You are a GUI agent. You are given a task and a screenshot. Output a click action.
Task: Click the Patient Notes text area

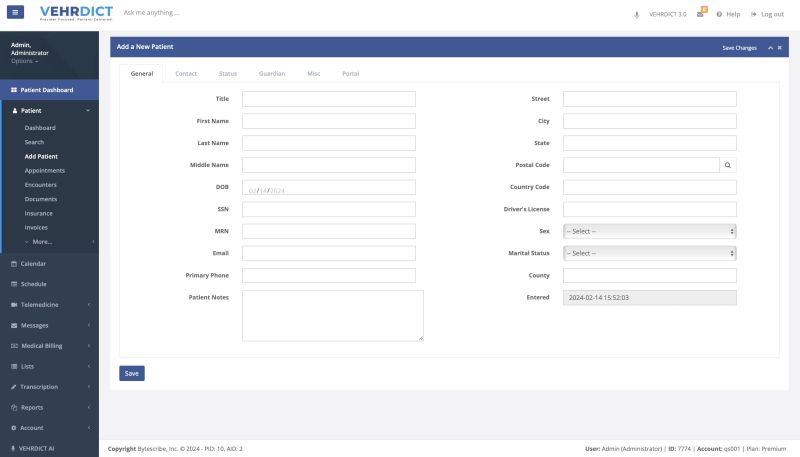click(332, 315)
